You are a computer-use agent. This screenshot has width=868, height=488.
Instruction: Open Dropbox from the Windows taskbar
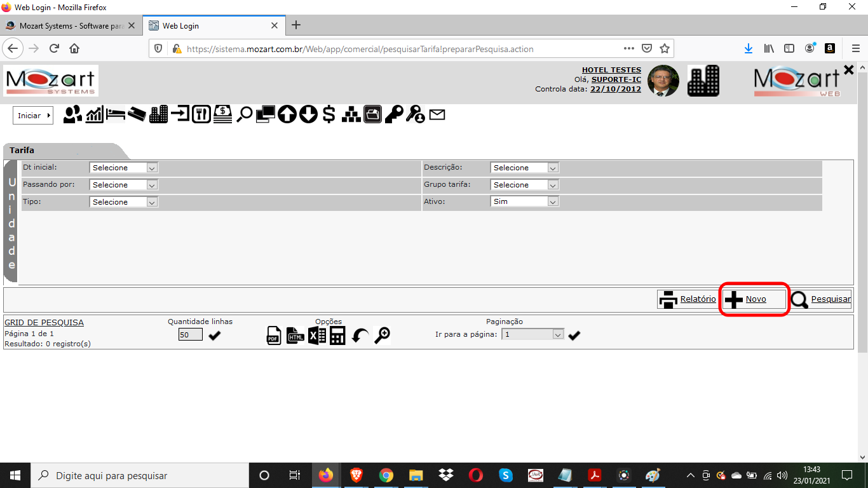(x=446, y=475)
